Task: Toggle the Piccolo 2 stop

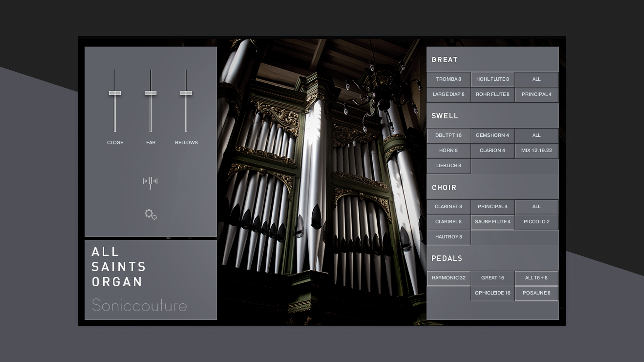Action: point(536,222)
